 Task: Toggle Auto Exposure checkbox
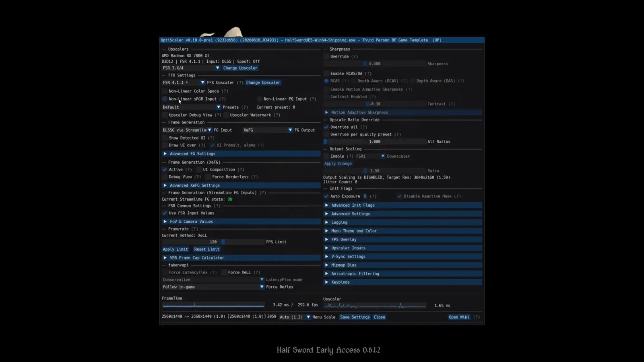tap(326, 196)
